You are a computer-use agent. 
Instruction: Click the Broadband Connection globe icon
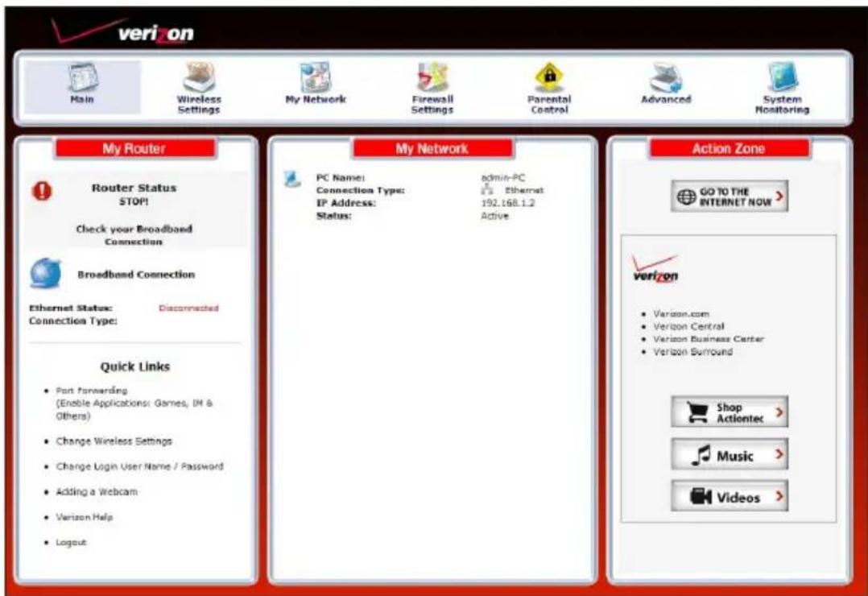point(45,273)
